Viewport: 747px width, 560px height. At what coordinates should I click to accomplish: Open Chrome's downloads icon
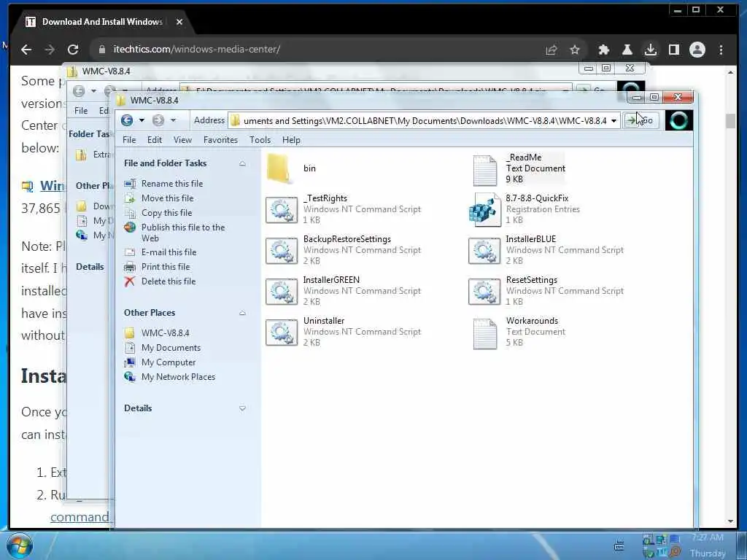click(650, 50)
